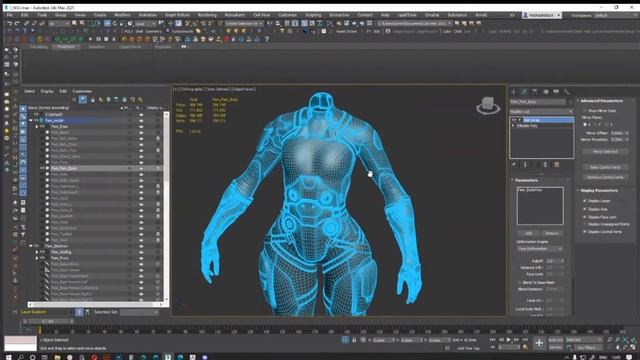Open the Display tab in command panel

[x=556, y=92]
